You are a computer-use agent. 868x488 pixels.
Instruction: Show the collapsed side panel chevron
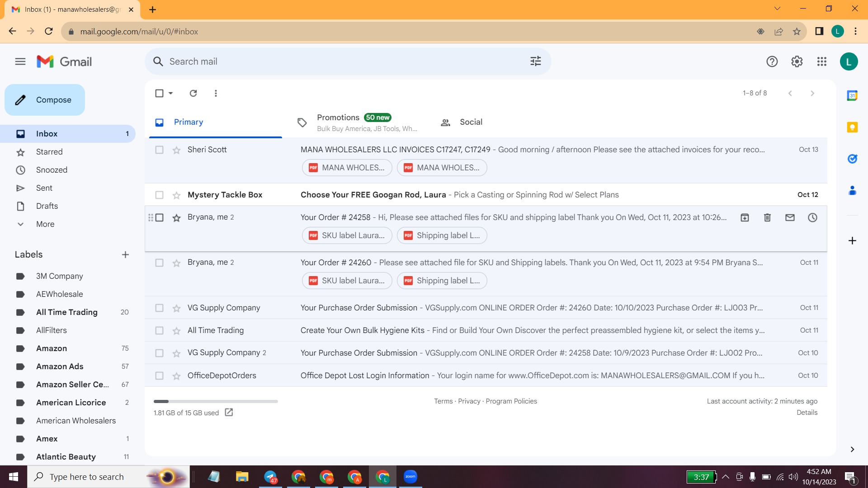[852, 449]
